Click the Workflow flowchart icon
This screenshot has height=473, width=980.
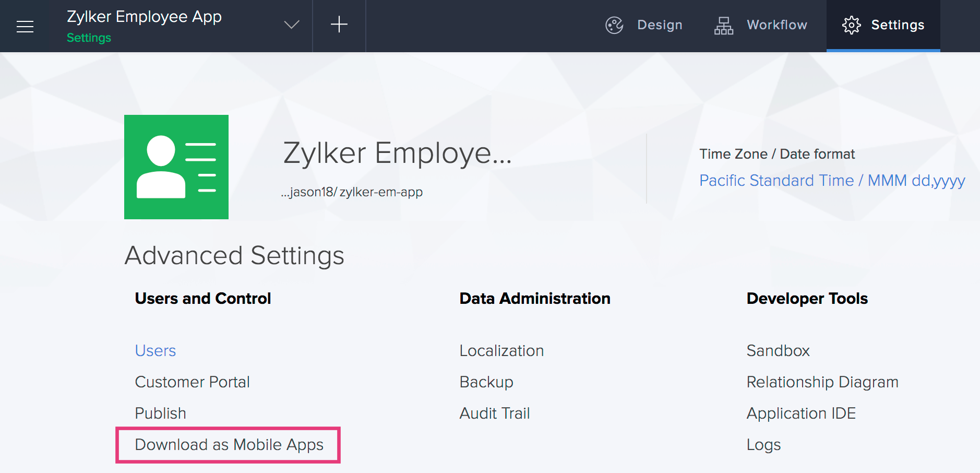pyautogui.click(x=724, y=25)
